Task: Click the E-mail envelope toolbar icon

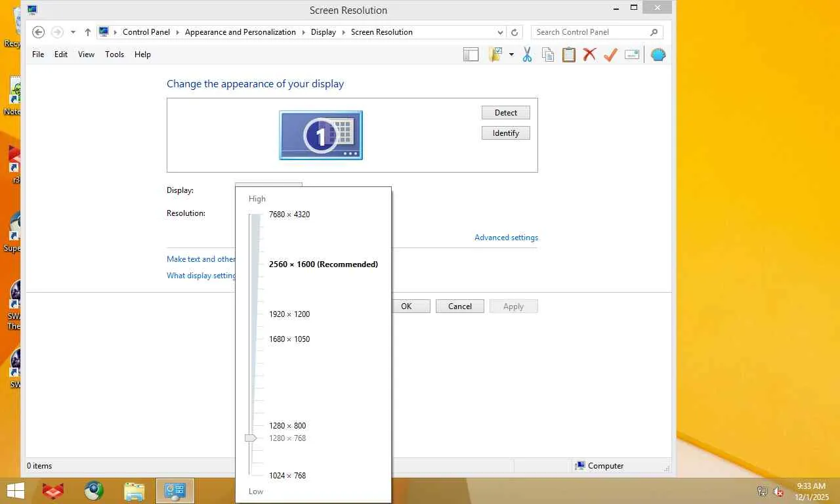Action: (x=632, y=54)
